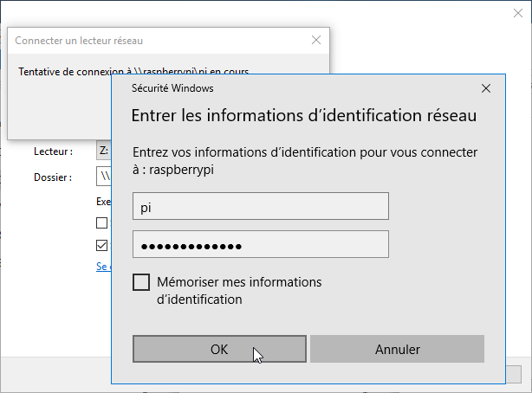Click the Dossier path field in wizard
The width and height of the screenshot is (532, 393).
tap(104, 176)
